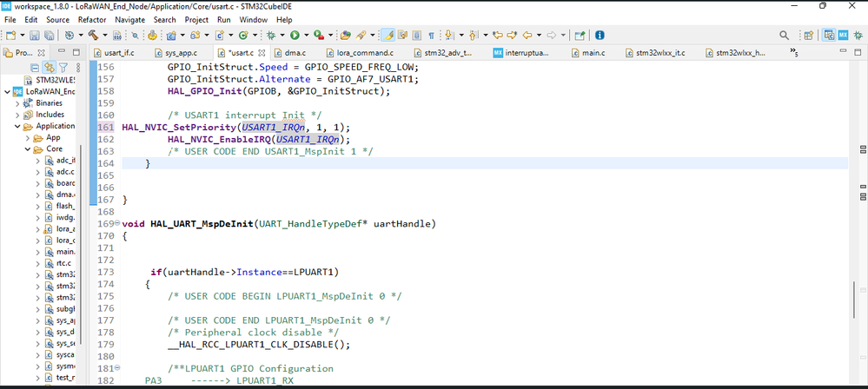Switch to the C/C++ perspective icon

tap(829, 36)
